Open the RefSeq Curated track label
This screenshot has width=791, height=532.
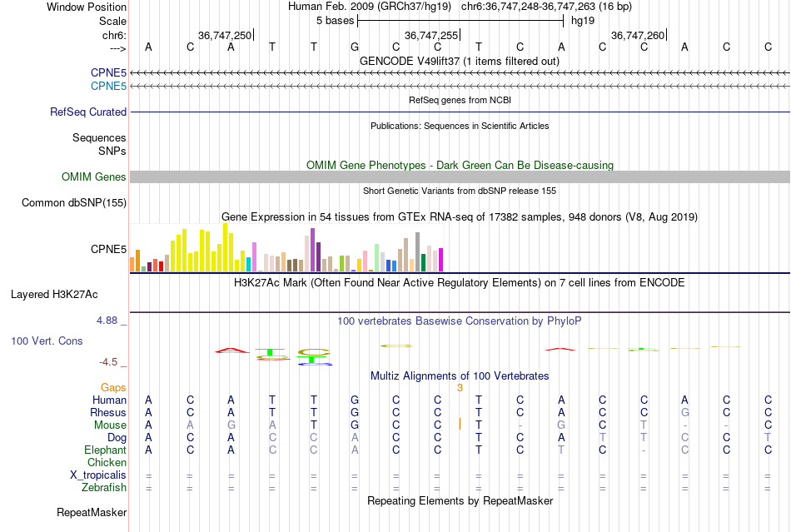(88, 112)
